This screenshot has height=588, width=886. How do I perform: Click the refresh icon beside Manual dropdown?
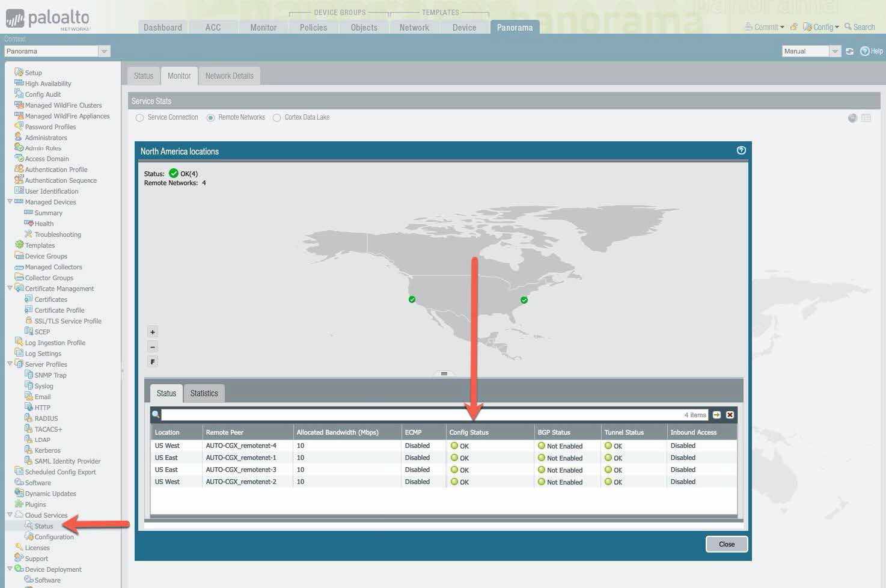pyautogui.click(x=849, y=52)
